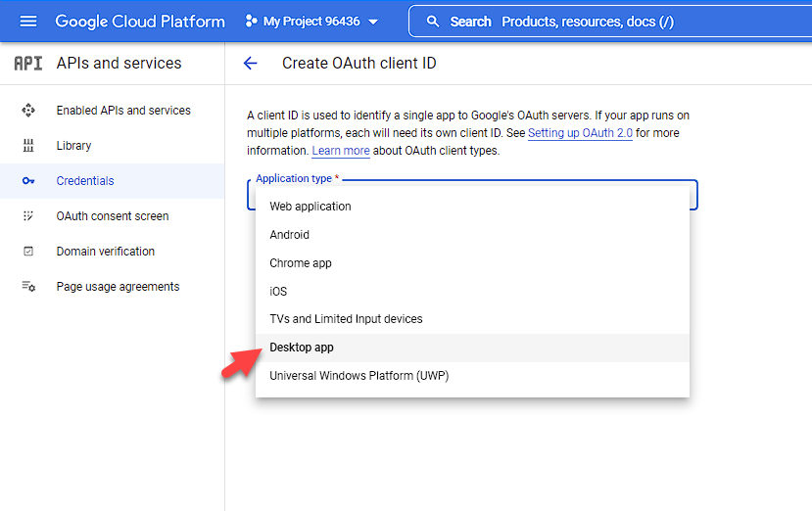Click the search magnifier icon
This screenshot has height=511, width=812.
coord(433,22)
